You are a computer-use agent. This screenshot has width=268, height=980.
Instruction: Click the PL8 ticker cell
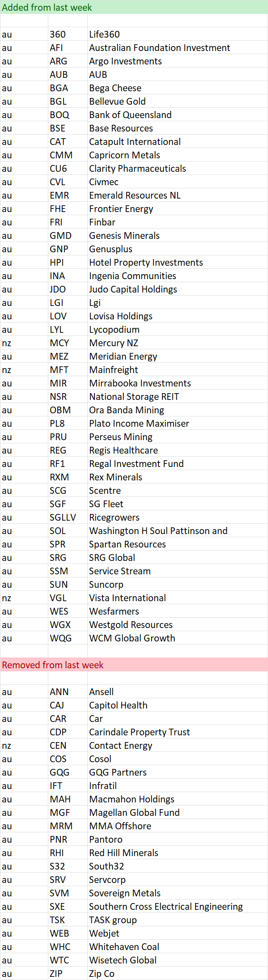coord(68,423)
